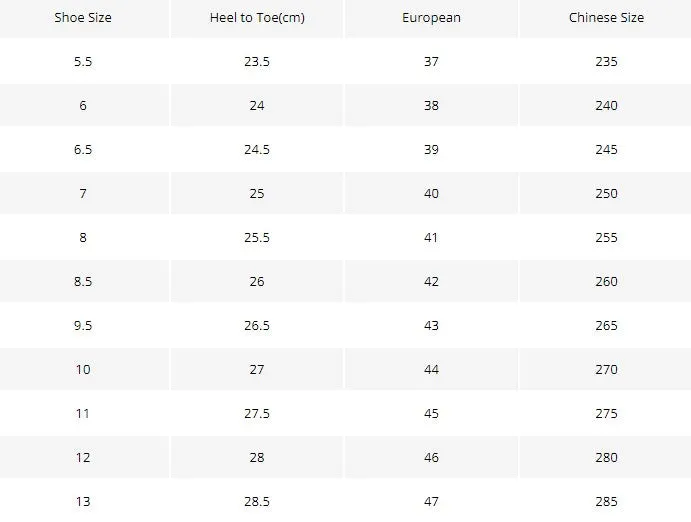This screenshot has height=522, width=691.
Task: Click Chinese size 285 cell
Action: coord(606,501)
